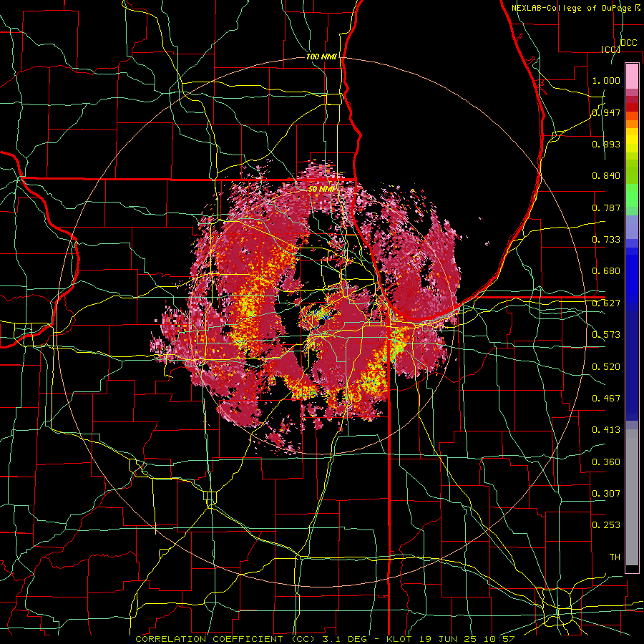Screen dimensions: 644x644
Task: Click the TH threshold label on scale
Action: point(615,557)
